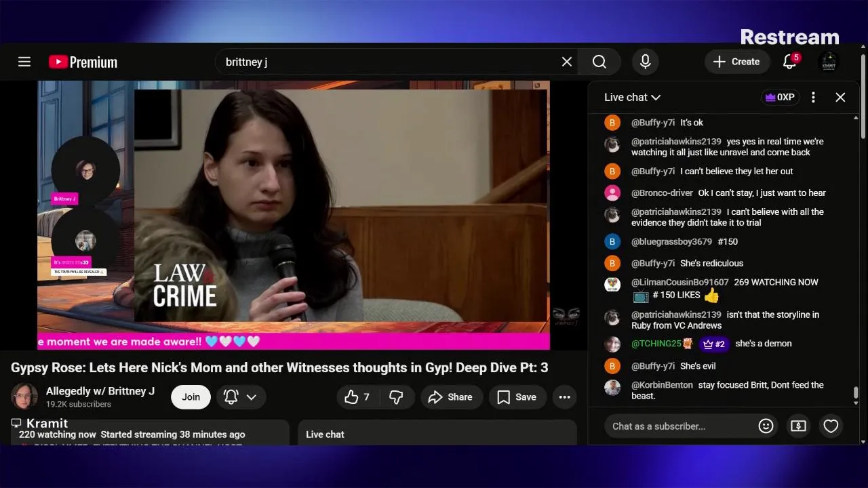Open account avatar menu
This screenshot has width=868, height=488.
tap(829, 62)
